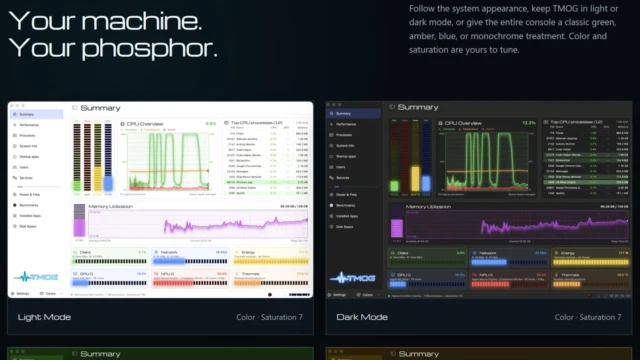Click Energy usage bar in Dark Mode

coord(591,263)
